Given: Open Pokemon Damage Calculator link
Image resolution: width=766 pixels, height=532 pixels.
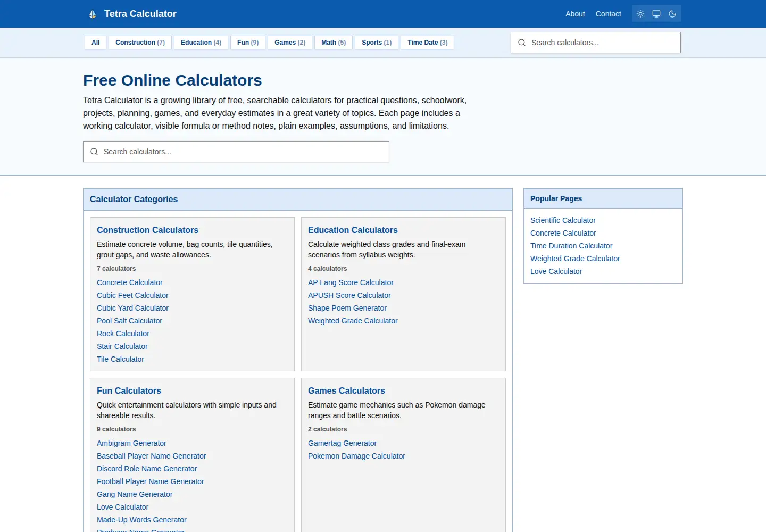Looking at the screenshot, I should click(x=356, y=456).
